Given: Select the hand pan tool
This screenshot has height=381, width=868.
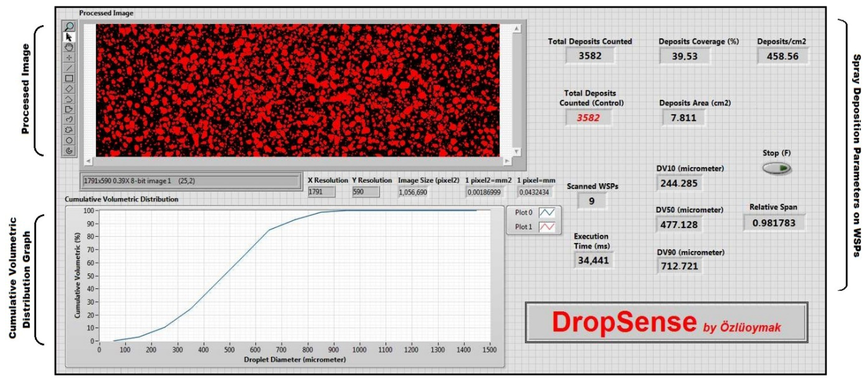Looking at the screenshot, I should coord(69,47).
